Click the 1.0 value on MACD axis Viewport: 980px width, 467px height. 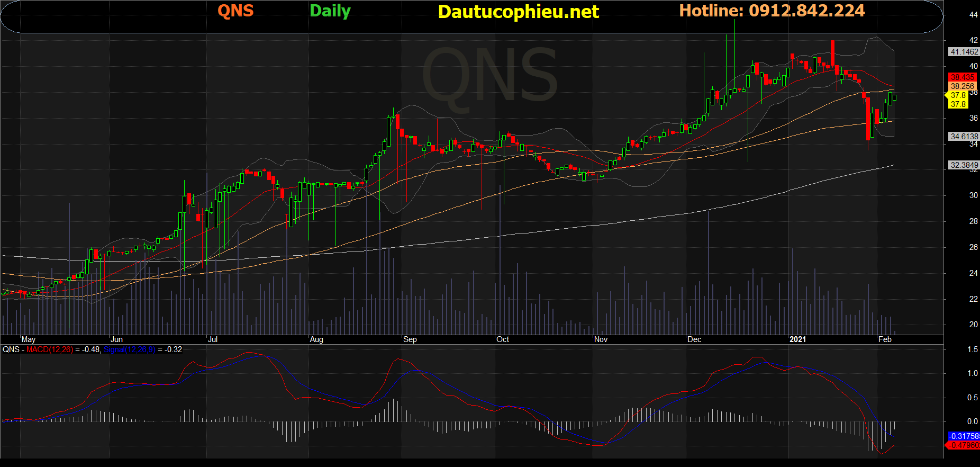pyautogui.click(x=973, y=373)
